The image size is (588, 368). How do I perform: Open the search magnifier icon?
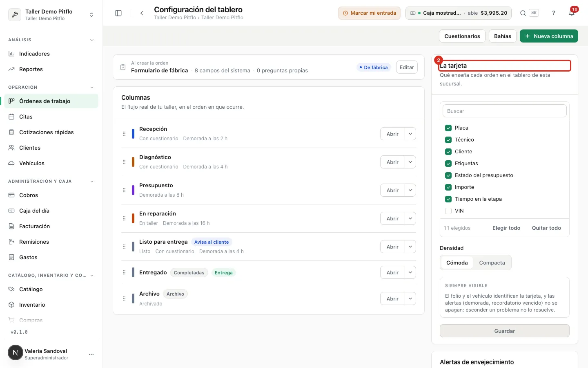pos(523,13)
